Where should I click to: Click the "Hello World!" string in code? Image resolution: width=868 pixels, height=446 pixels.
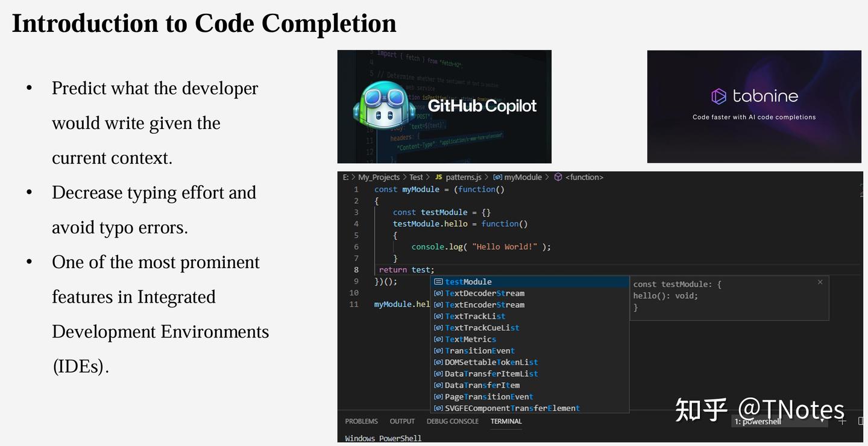click(x=505, y=247)
